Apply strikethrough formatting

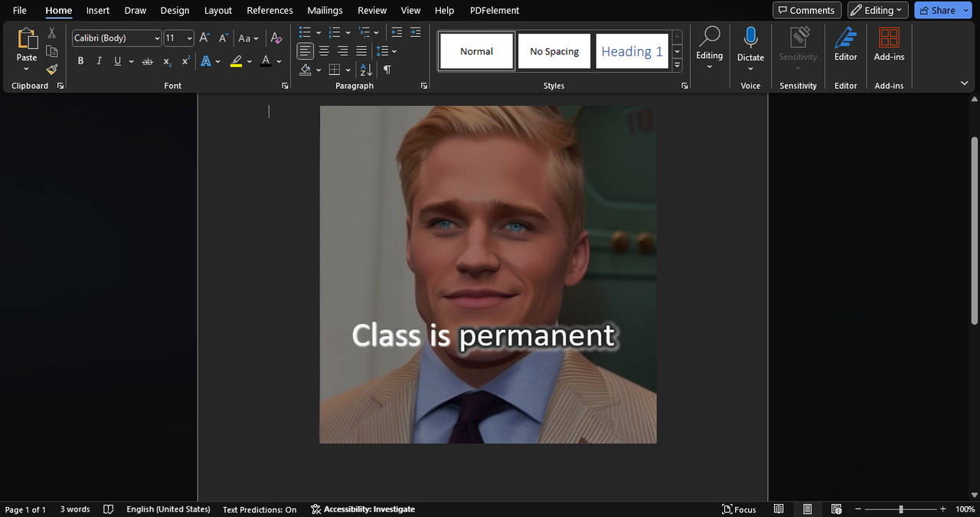[x=147, y=61]
